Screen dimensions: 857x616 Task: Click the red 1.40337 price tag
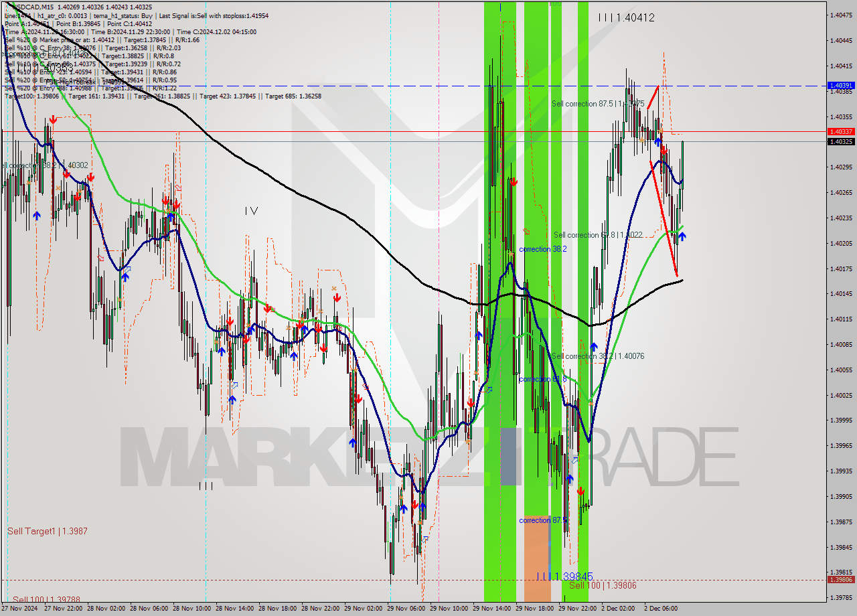pyautogui.click(x=841, y=132)
